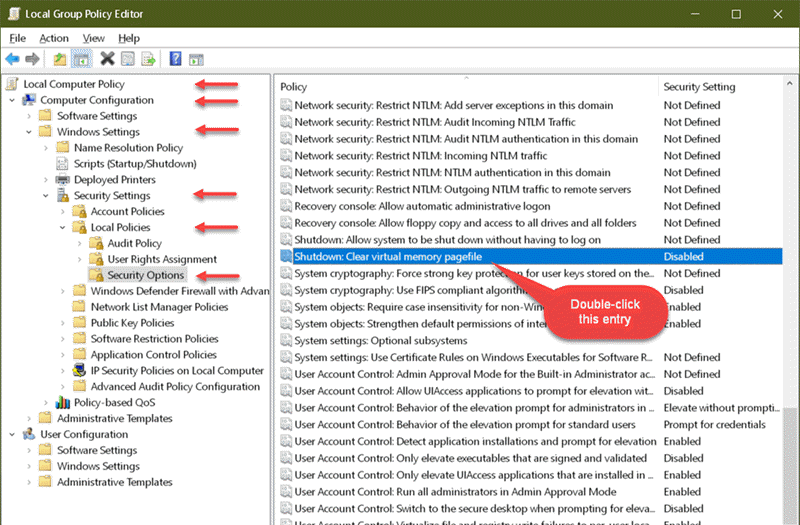This screenshot has height=525, width=800.
Task: Click policy icon beside Shutdown: Clear virtual memory pagefile
Action: (286, 256)
